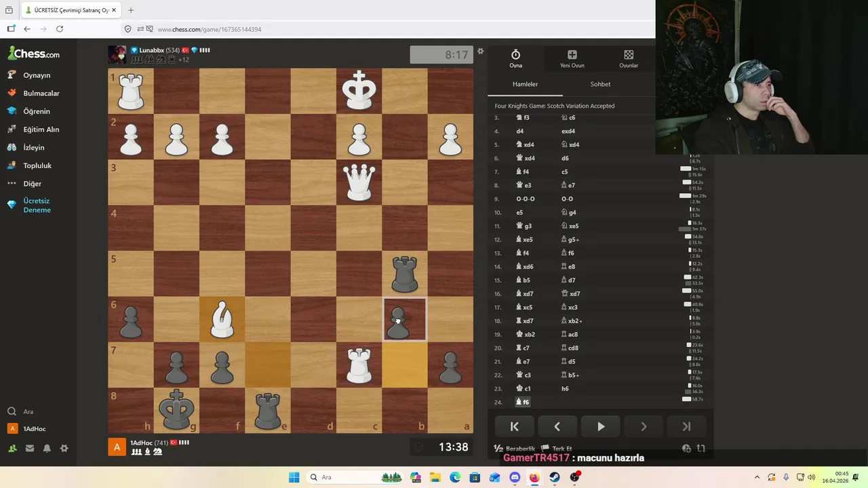Select move O-O-O in move list

click(526, 199)
